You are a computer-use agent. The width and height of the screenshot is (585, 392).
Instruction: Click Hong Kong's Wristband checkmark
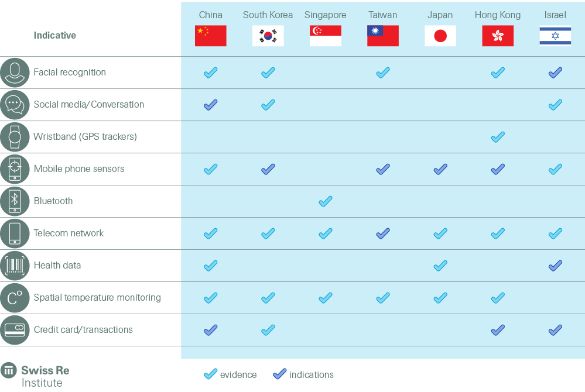tap(497, 137)
